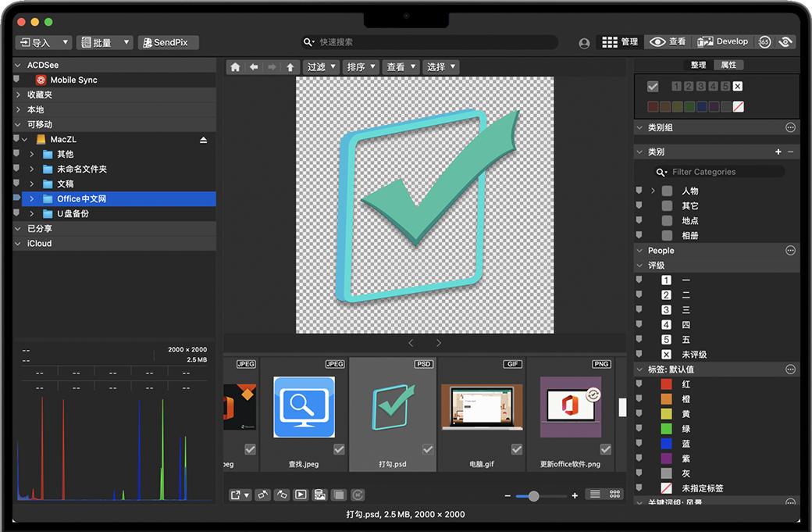Open the 过滤 filter dropdown
The width and height of the screenshot is (812, 532).
[320, 67]
